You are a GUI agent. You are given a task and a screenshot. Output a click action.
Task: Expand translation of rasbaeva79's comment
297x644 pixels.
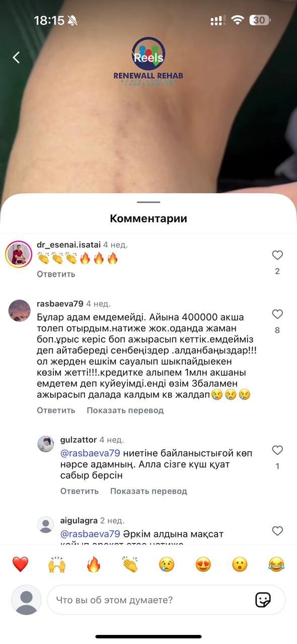tap(125, 410)
